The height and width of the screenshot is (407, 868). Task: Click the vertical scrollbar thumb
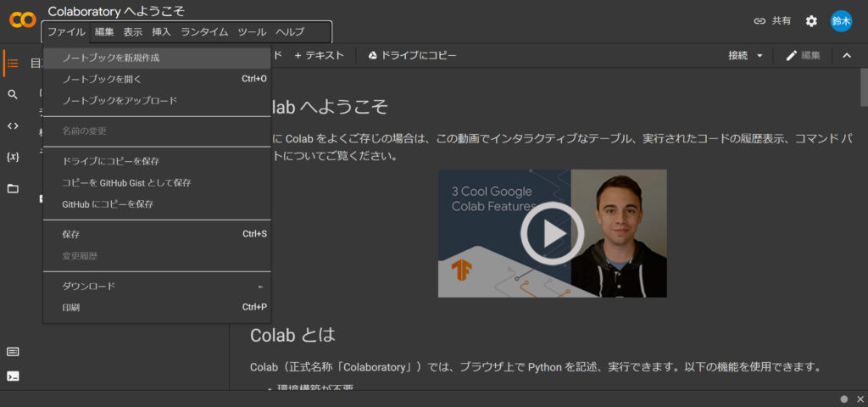pyautogui.click(x=864, y=87)
